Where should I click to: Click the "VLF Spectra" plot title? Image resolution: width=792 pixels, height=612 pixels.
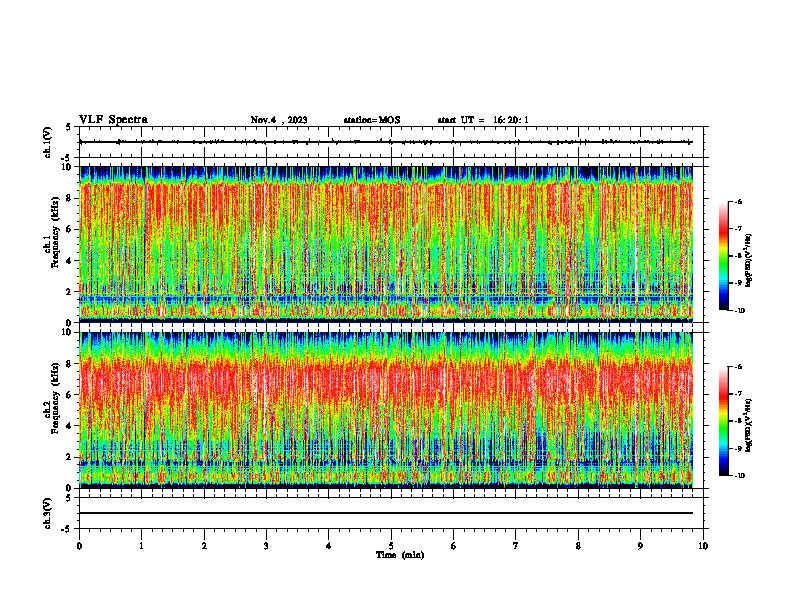click(x=113, y=120)
